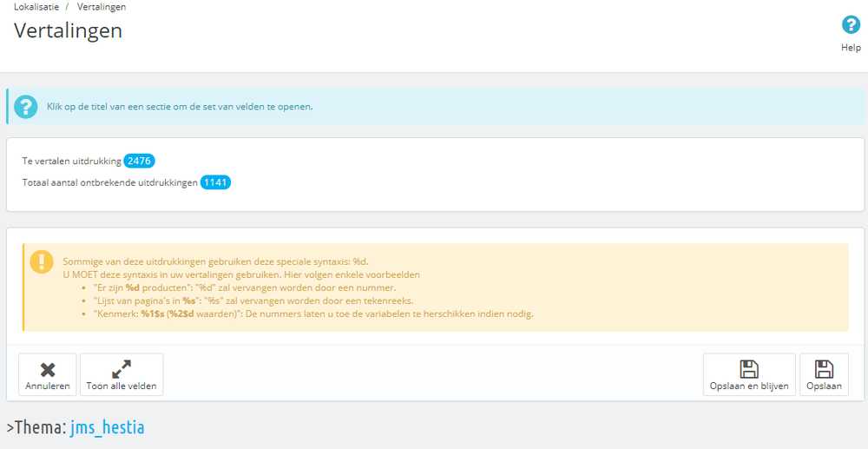
Task: Click the 1141 missing expressions badge
Action: coord(215,182)
